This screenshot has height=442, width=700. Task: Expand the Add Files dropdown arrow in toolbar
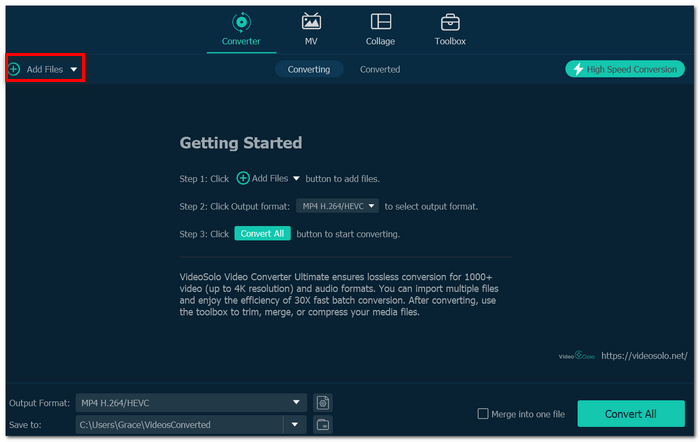[74, 70]
